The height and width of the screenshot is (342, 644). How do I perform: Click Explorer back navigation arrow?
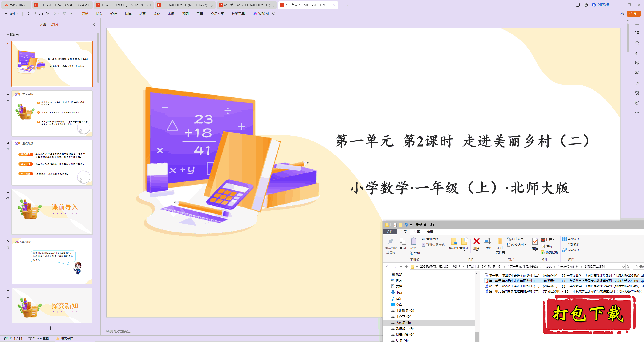(x=388, y=267)
